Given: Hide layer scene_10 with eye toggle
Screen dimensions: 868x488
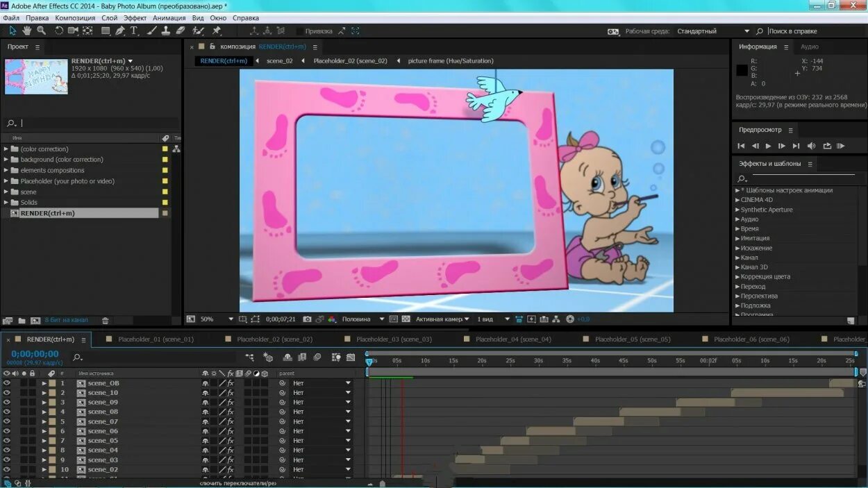Looking at the screenshot, I should point(7,393).
